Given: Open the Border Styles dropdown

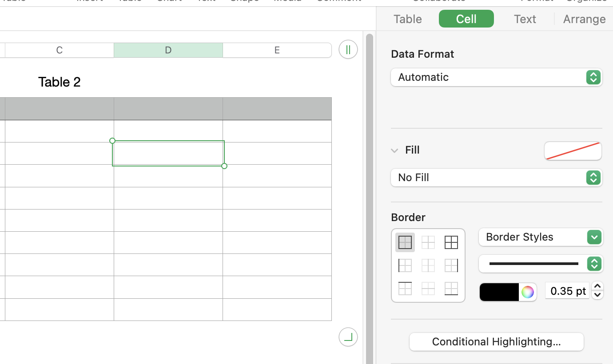Looking at the screenshot, I should coord(541,237).
